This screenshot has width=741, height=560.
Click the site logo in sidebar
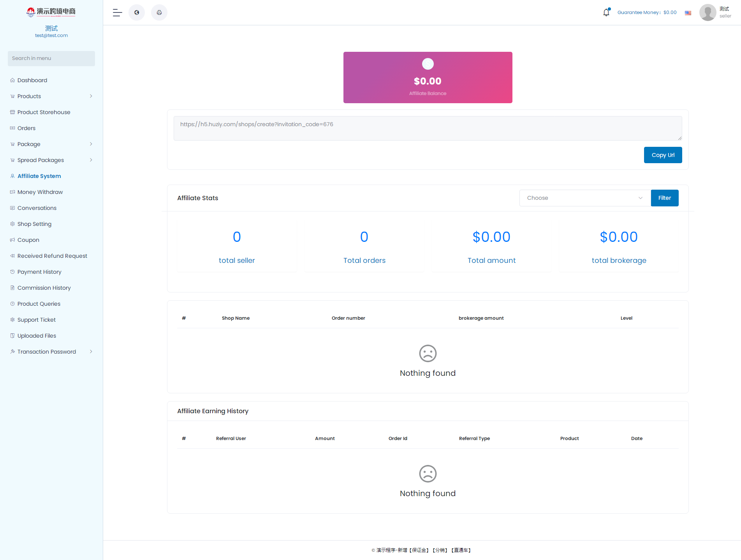pos(51,12)
